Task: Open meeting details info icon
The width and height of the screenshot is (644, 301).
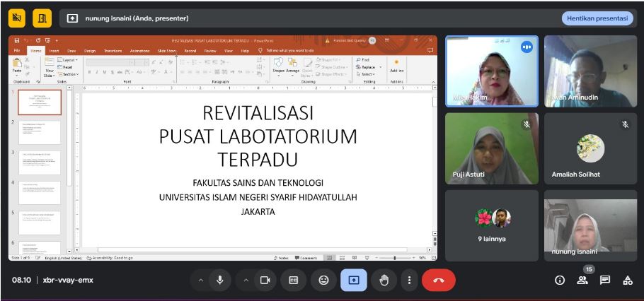Action: [560, 280]
